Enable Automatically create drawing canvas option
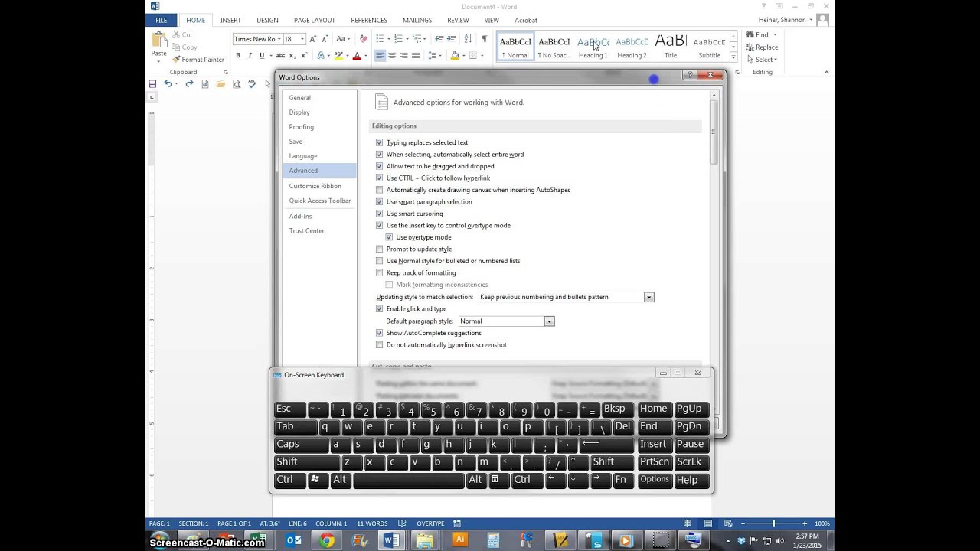This screenshot has width=980, height=551. coord(379,190)
